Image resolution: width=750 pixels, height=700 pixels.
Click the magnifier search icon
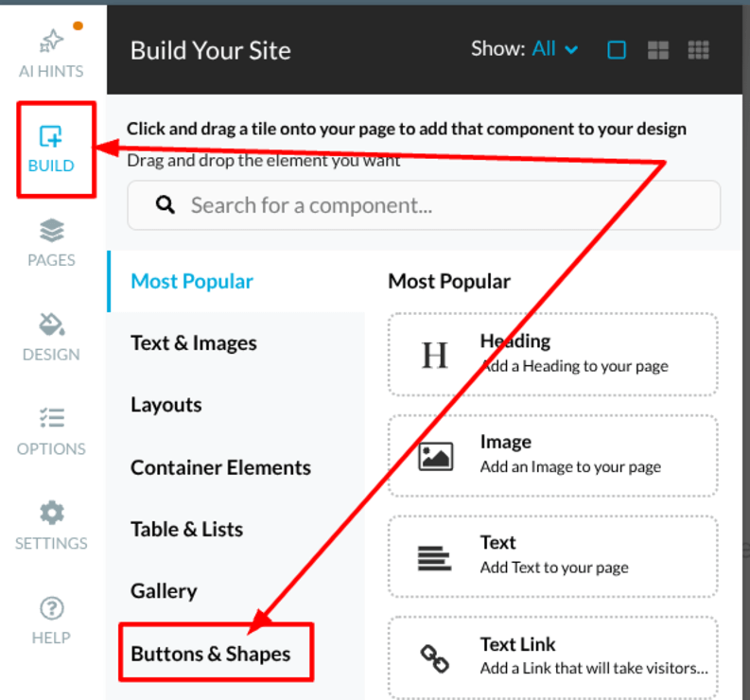(x=165, y=204)
